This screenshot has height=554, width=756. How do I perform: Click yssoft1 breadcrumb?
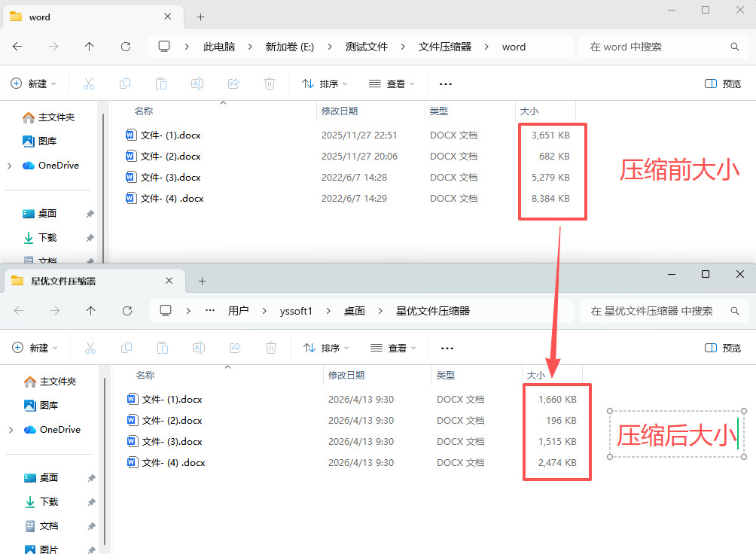pyautogui.click(x=296, y=311)
